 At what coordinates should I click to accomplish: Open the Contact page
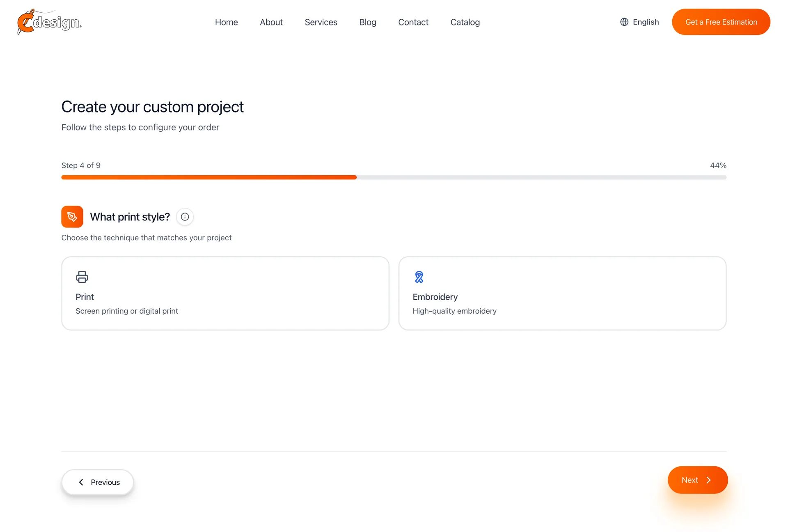coord(413,22)
